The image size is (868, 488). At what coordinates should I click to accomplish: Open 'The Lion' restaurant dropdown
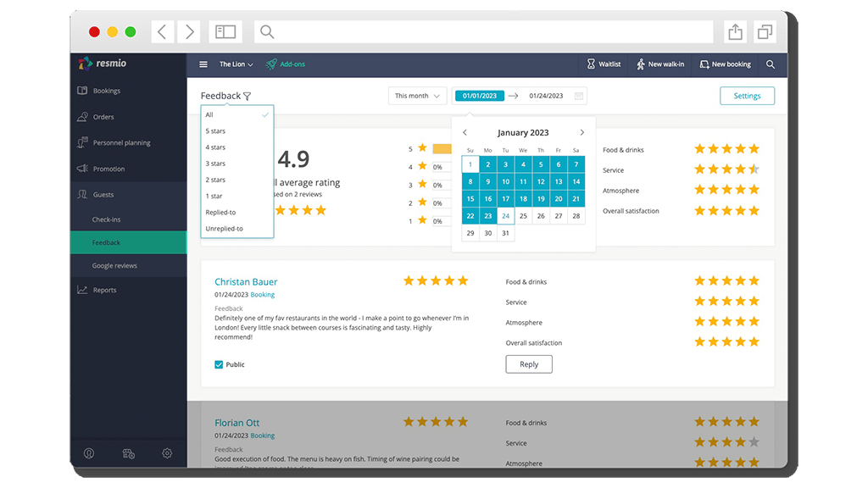coord(235,64)
